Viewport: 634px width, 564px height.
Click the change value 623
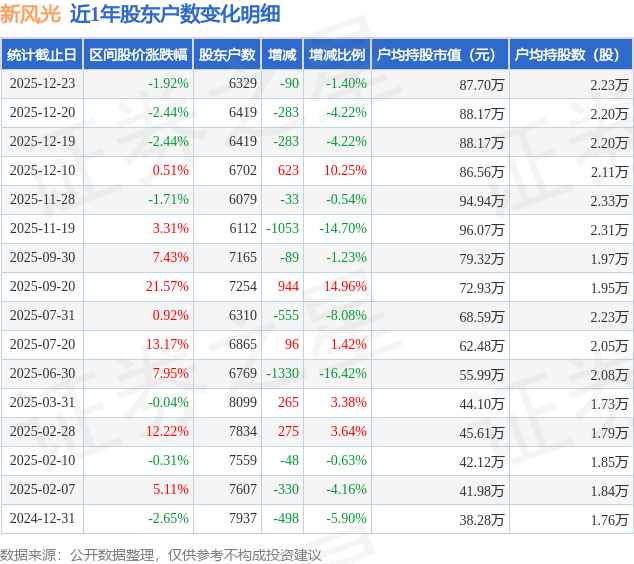pyautogui.click(x=288, y=171)
